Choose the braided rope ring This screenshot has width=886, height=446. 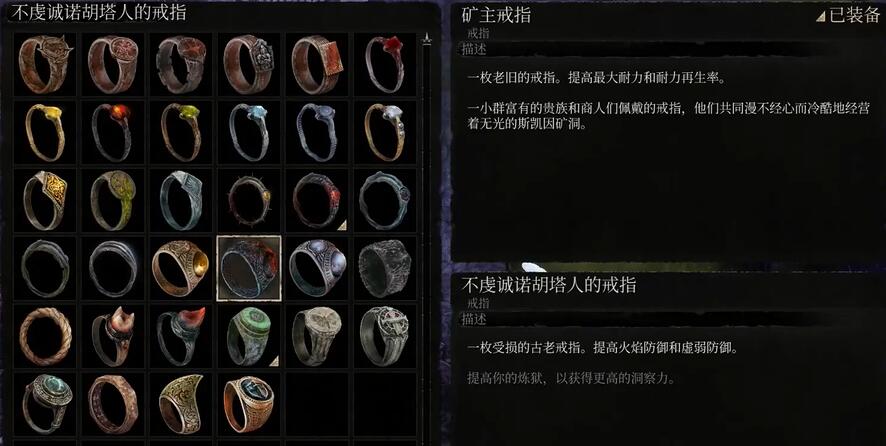45,336
